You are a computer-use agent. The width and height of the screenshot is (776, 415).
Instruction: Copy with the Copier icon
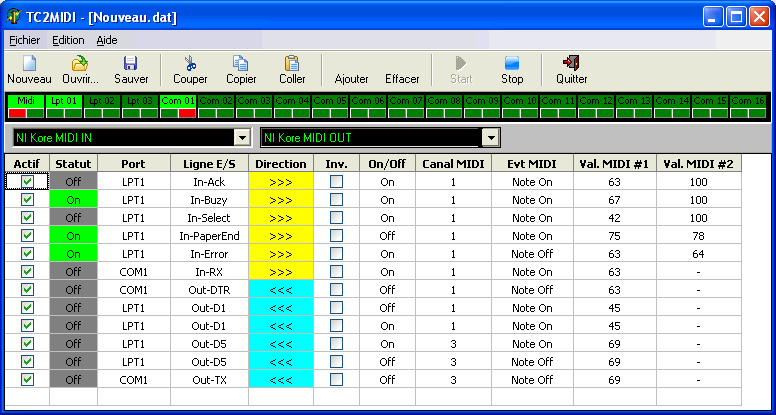(x=241, y=63)
